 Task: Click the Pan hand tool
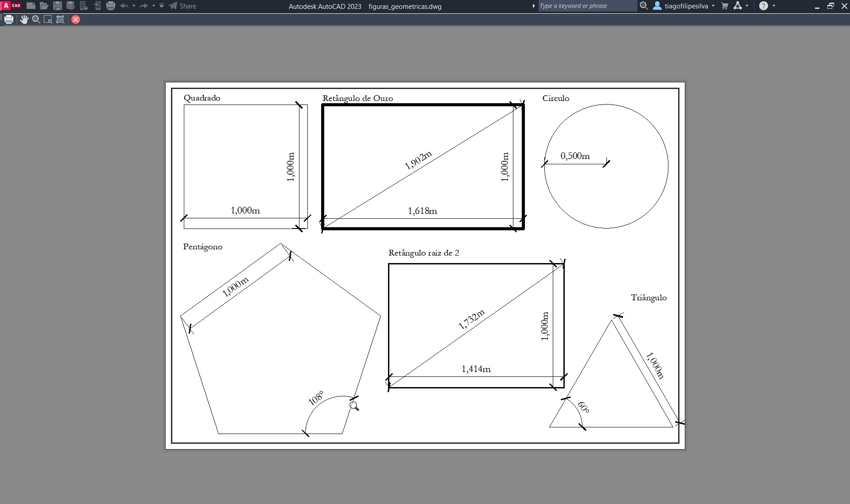point(24,19)
